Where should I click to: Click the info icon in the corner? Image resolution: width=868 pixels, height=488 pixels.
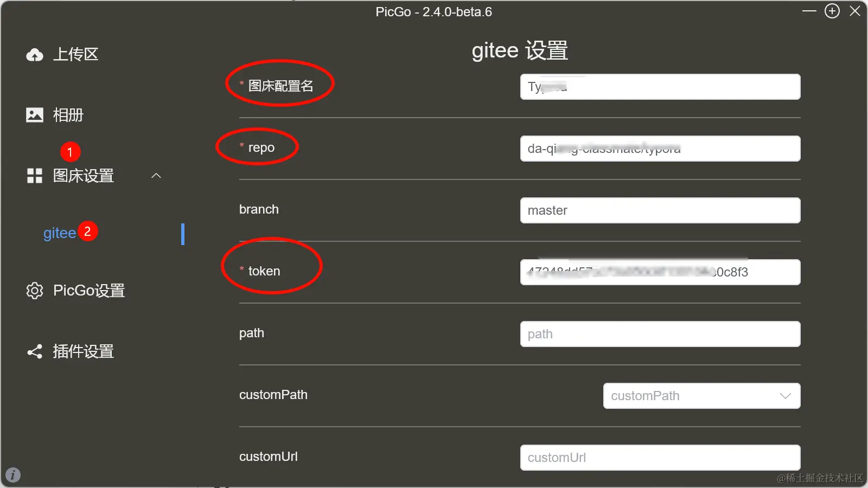point(13,475)
